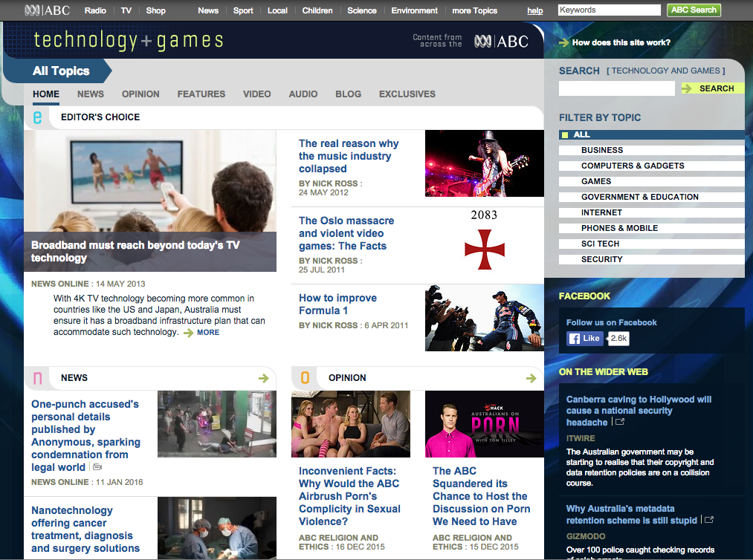The height and width of the screenshot is (560, 753).
Task: Filter by Security topic
Action: 601,259
